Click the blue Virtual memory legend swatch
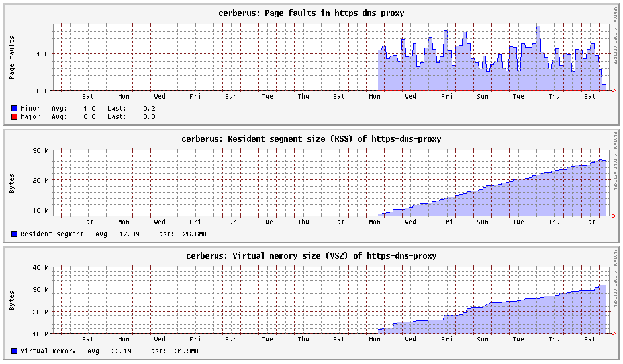 pos(15,351)
